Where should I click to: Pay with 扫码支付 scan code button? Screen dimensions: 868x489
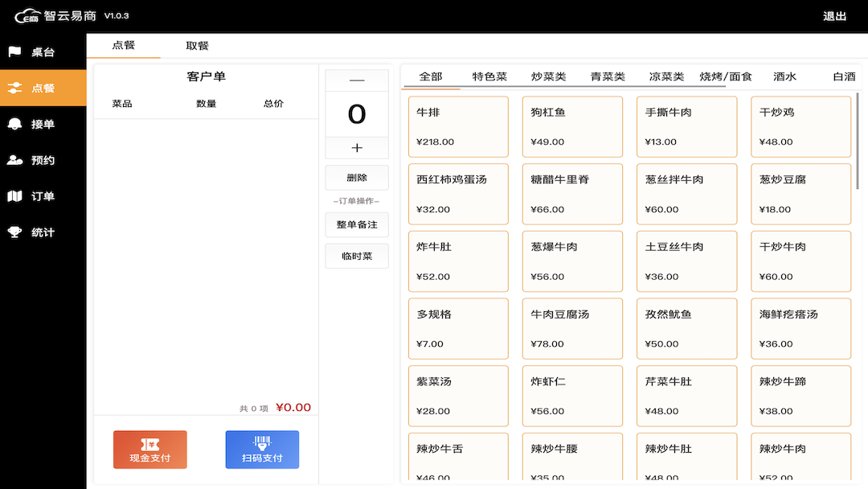262,450
